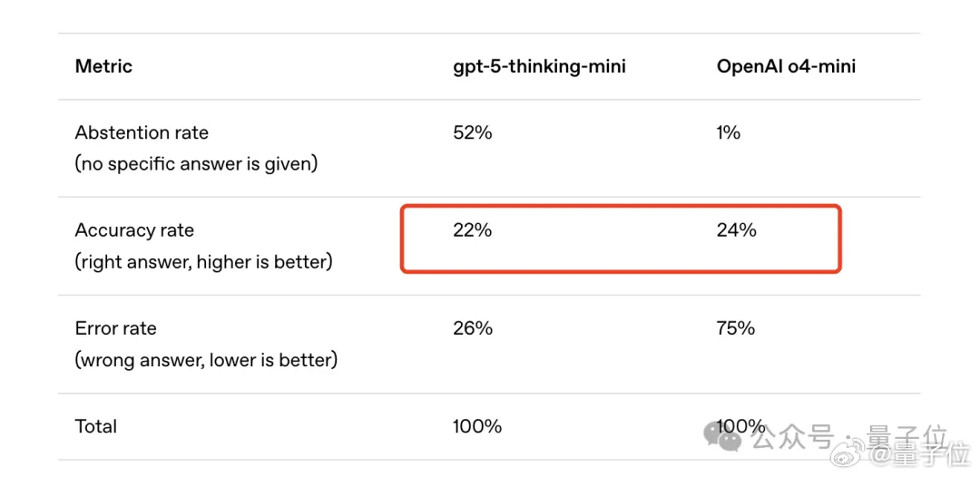This screenshot has width=980, height=477.
Task: Select the 26% error rate value
Action: pos(473,328)
